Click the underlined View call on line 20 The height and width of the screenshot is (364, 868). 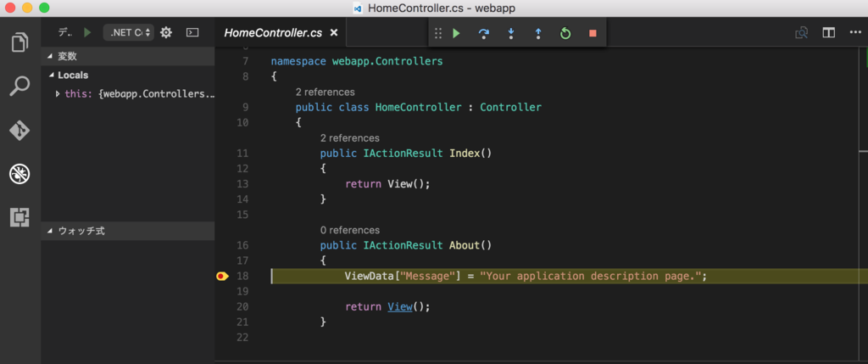point(400,306)
